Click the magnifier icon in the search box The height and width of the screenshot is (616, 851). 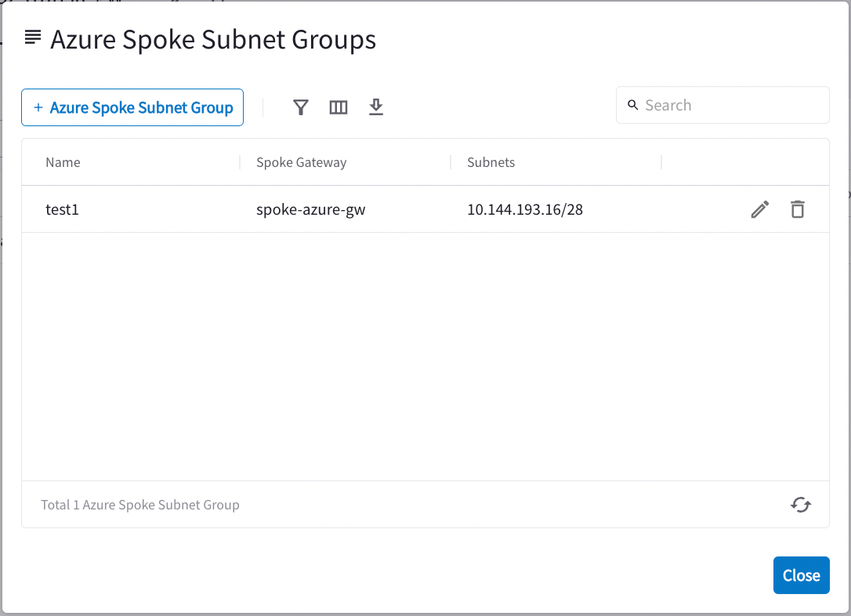pos(633,106)
